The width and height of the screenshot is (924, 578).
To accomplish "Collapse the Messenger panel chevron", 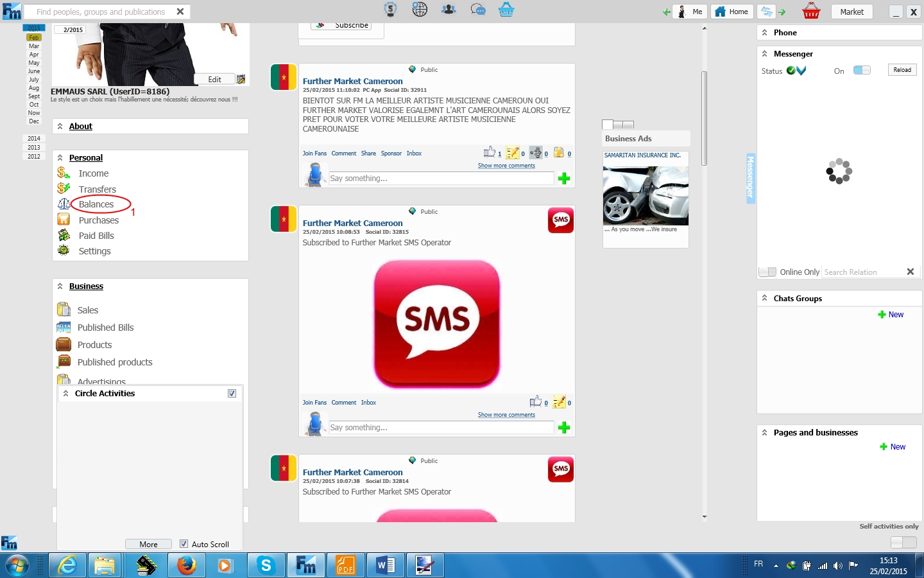I will click(x=764, y=53).
